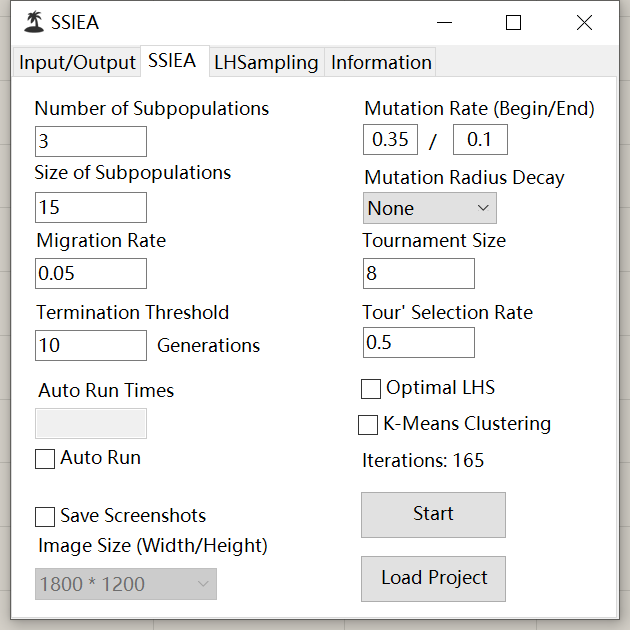Switch to the Input/Output tab
The height and width of the screenshot is (630, 630).
tap(77, 62)
